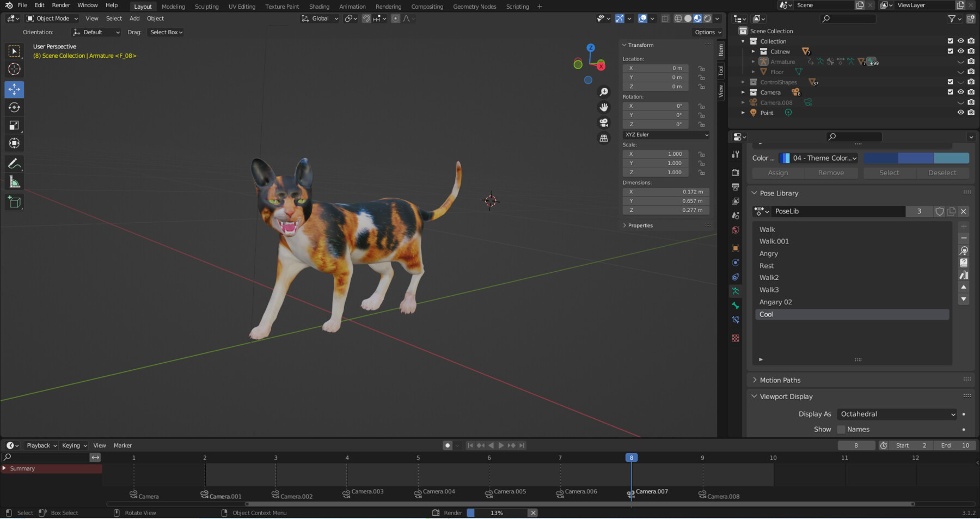Switch viewport to camera view icon
The image size is (980, 519).
(x=604, y=123)
